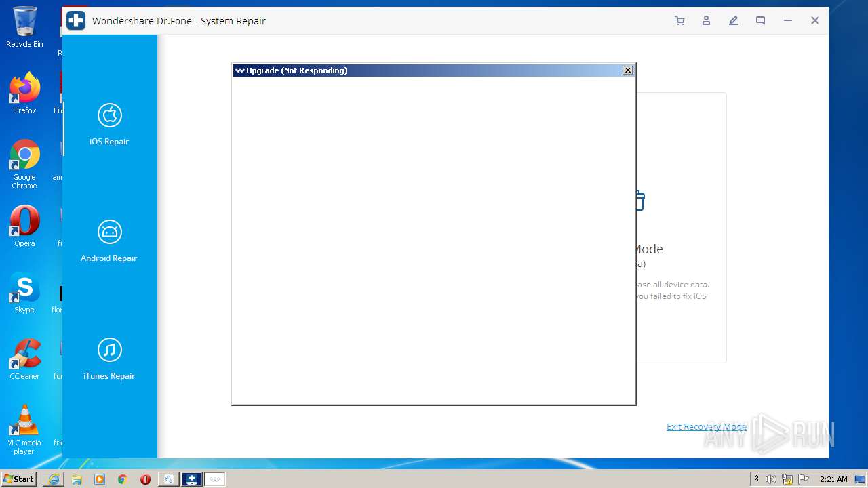The image size is (868, 488).
Task: Close the Dr.Fone System Repair window
Action: click(x=815, y=21)
